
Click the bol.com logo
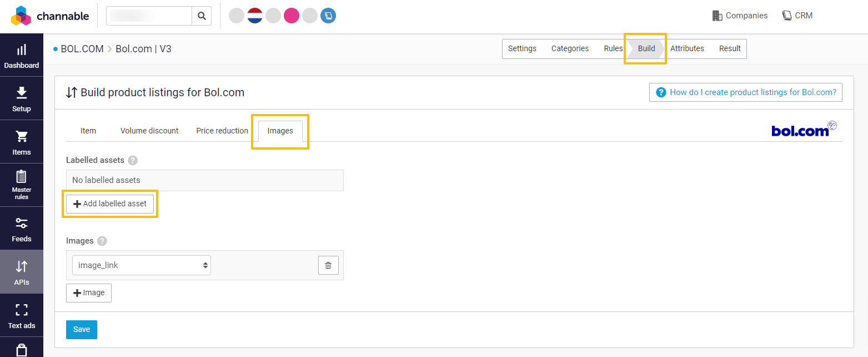(804, 129)
